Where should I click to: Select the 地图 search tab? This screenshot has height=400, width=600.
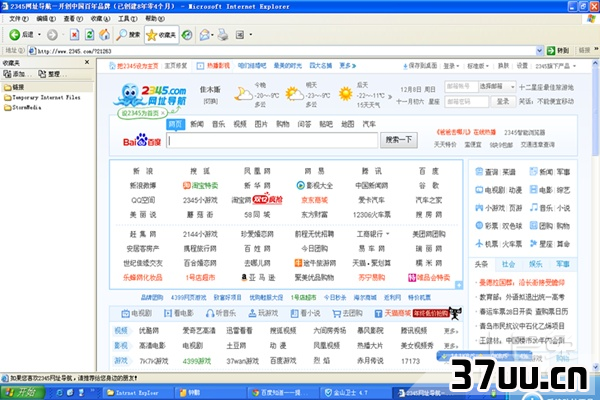pyautogui.click(x=347, y=124)
